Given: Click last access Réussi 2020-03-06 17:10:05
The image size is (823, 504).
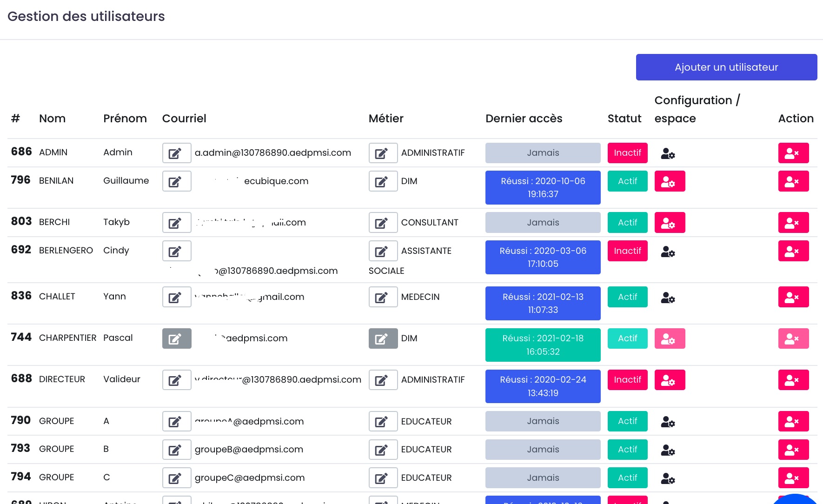Looking at the screenshot, I should tap(543, 258).
